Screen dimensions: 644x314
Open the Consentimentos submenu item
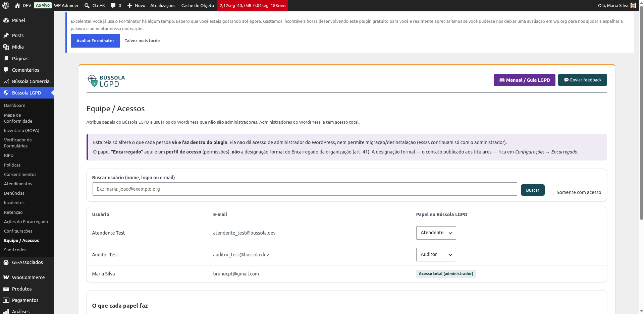click(20, 175)
